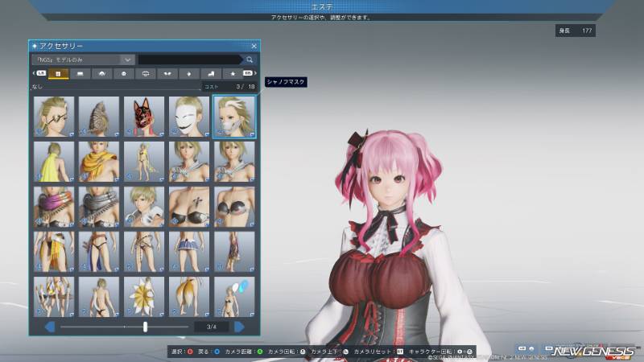Select the second category tab with bar icon
The image size is (644, 362).
pyautogui.click(x=80, y=74)
